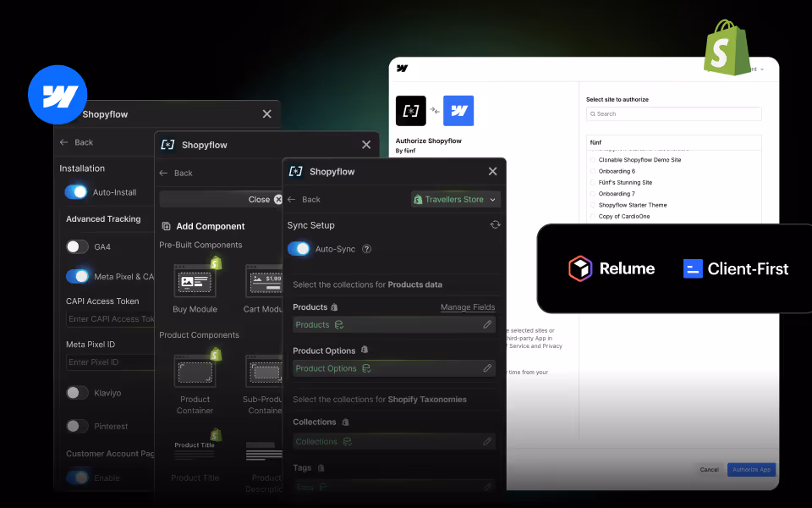Click the Close button in Add Component panel
Viewport: 812px width, 508px height.
pos(265,200)
